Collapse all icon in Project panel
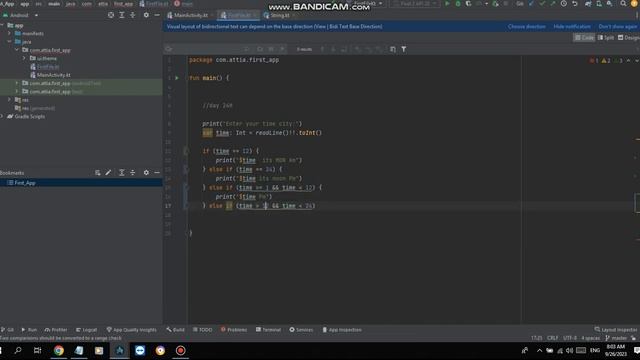This screenshot has width=640, height=360. 133,15
